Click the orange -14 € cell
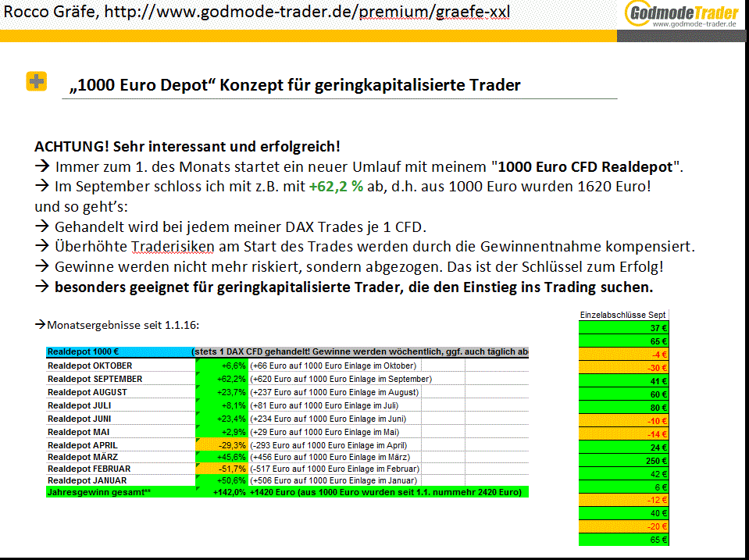This screenshot has height=560, width=749. pos(623,434)
